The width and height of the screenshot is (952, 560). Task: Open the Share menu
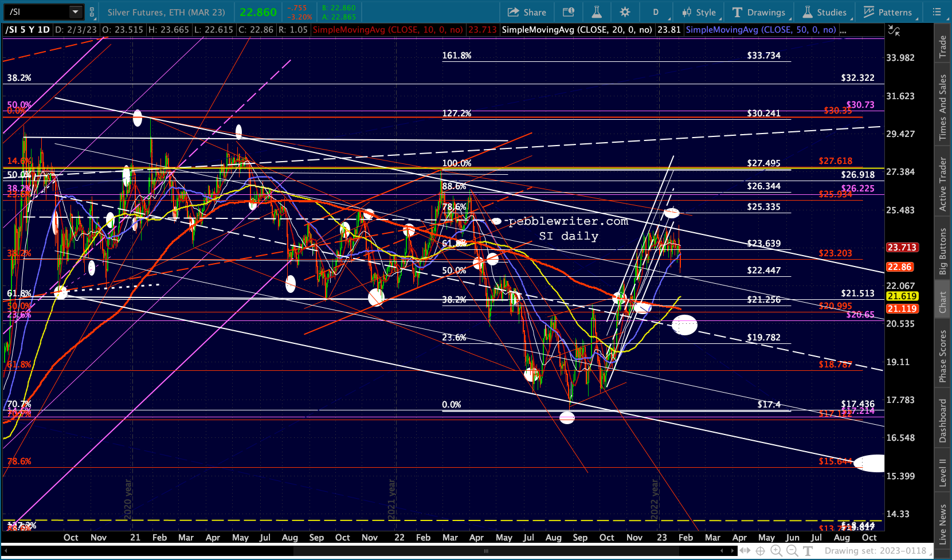point(527,12)
